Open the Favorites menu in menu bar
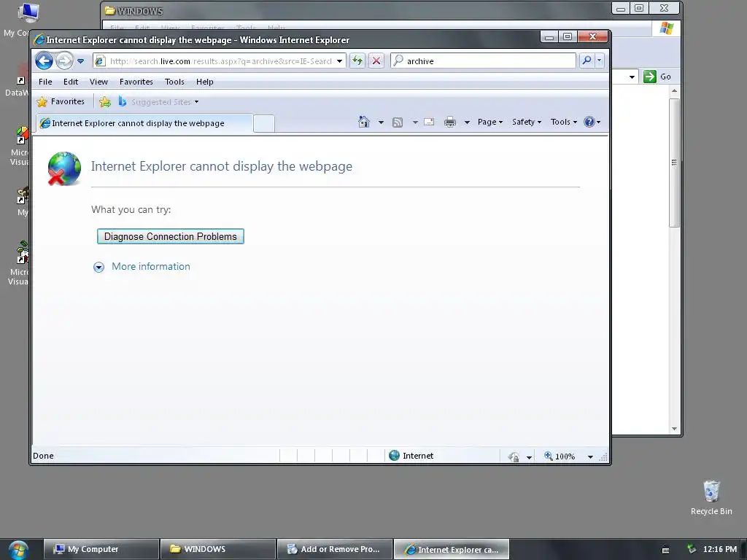Screen dimensions: 747x560 [x=136, y=82]
